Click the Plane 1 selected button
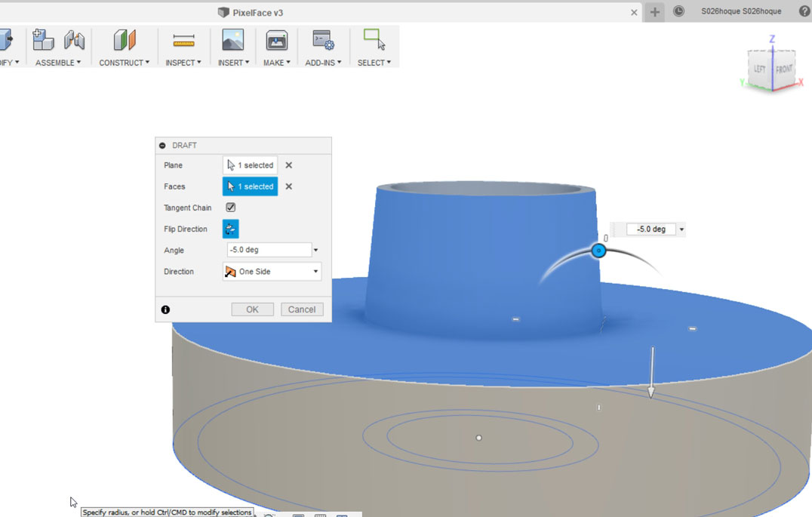The image size is (812, 517). (x=250, y=165)
